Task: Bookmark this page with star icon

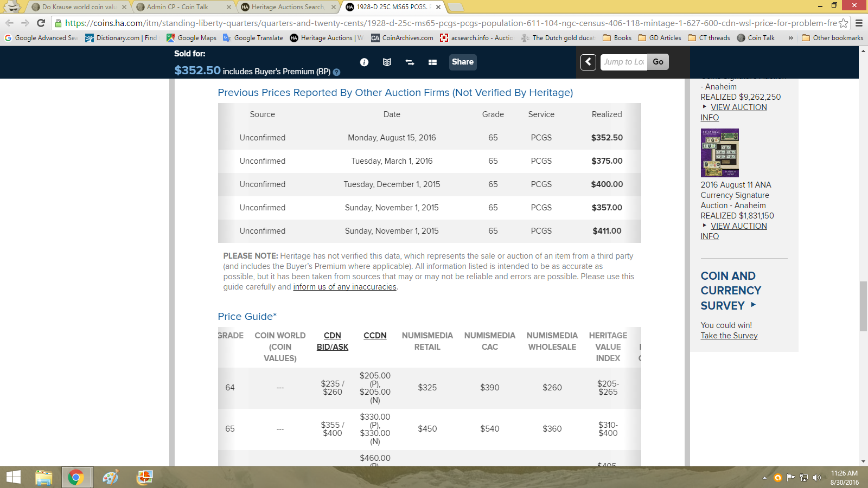Action: [843, 23]
